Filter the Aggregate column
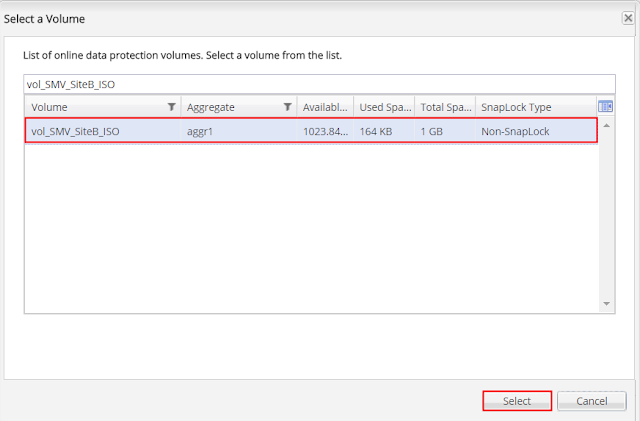640x421 pixels. click(287, 107)
